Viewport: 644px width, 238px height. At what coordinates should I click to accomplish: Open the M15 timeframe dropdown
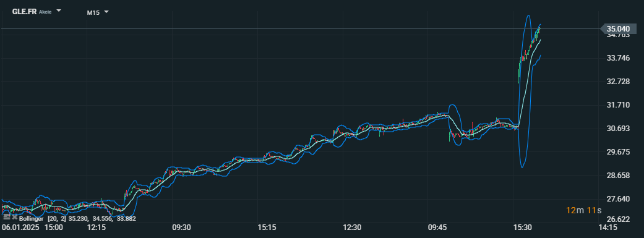tap(106, 12)
